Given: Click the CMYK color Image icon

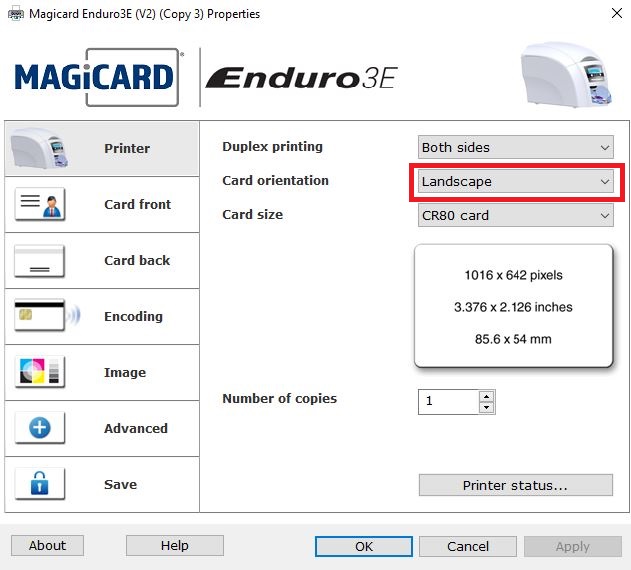Looking at the screenshot, I should (39, 371).
